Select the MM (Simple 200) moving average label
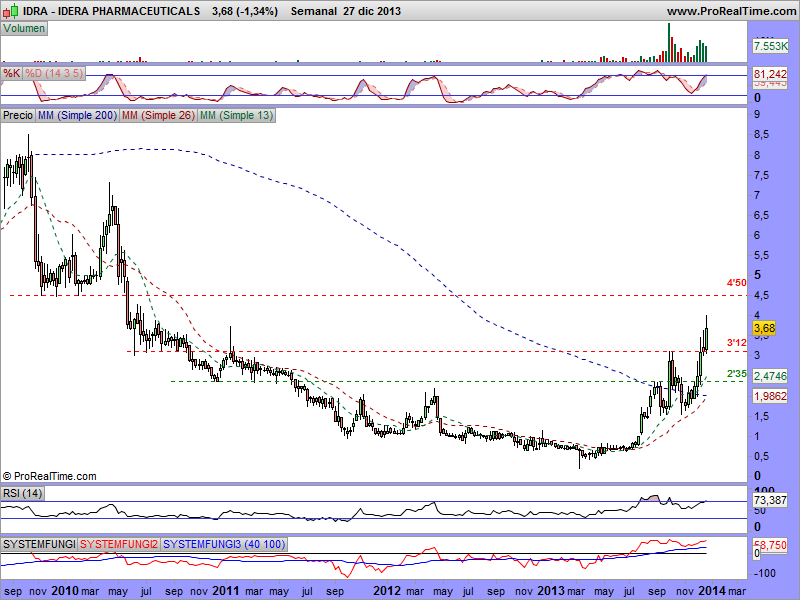This screenshot has height=600, width=800. click(x=78, y=115)
